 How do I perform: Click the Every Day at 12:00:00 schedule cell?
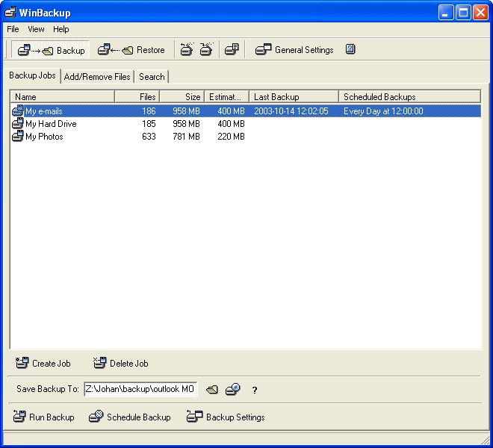coord(383,111)
